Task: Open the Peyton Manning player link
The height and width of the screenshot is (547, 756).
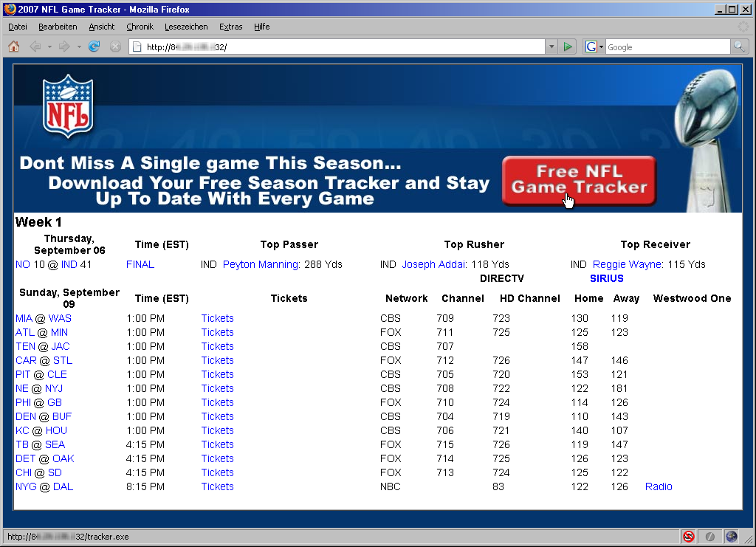Action: [261, 264]
